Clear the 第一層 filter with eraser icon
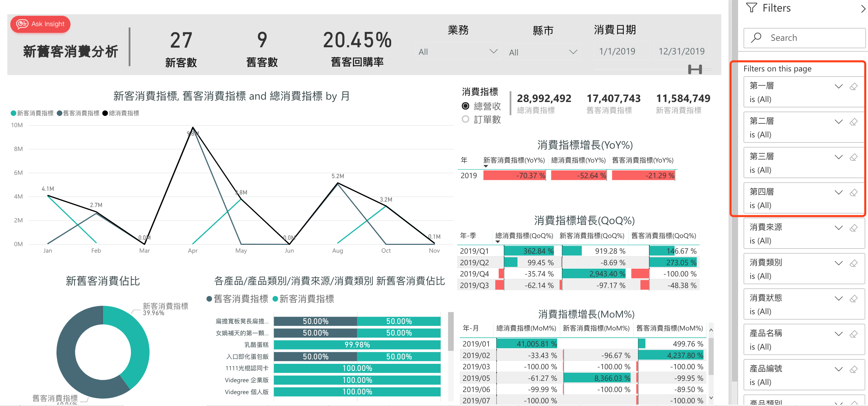The image size is (868, 406). [x=853, y=86]
